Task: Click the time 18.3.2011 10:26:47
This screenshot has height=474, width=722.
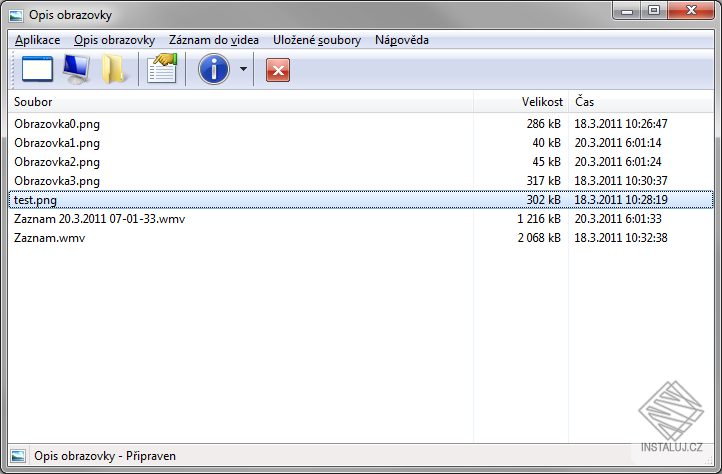Action: pyautogui.click(x=621, y=124)
